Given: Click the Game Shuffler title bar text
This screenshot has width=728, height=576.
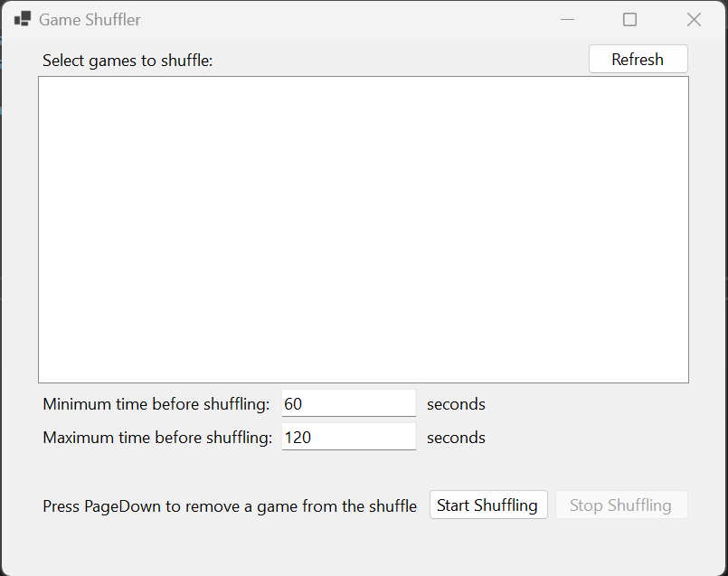Looking at the screenshot, I should click(89, 19).
